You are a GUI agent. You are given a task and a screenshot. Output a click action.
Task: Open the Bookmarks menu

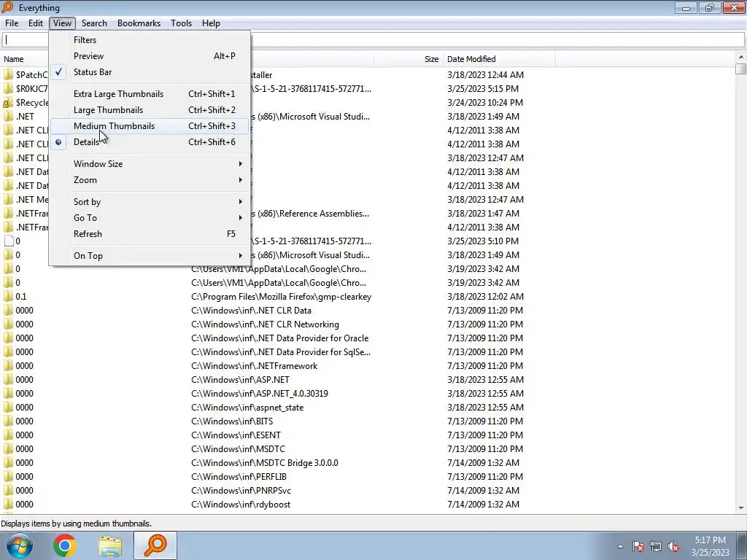tap(139, 23)
